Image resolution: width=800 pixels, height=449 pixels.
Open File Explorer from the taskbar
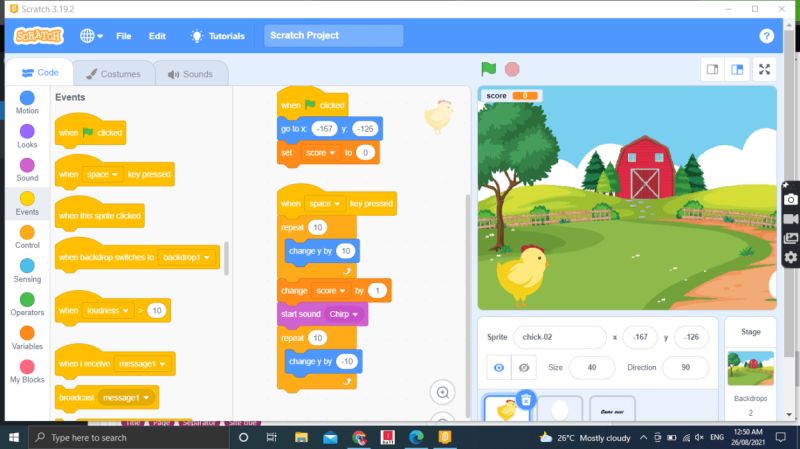301,437
